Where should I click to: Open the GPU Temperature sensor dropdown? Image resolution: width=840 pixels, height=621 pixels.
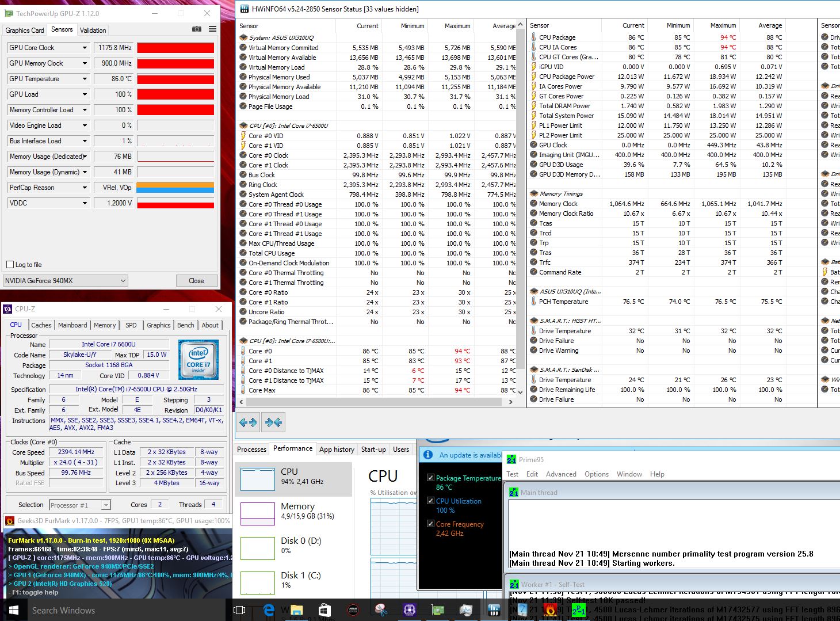[x=85, y=79]
